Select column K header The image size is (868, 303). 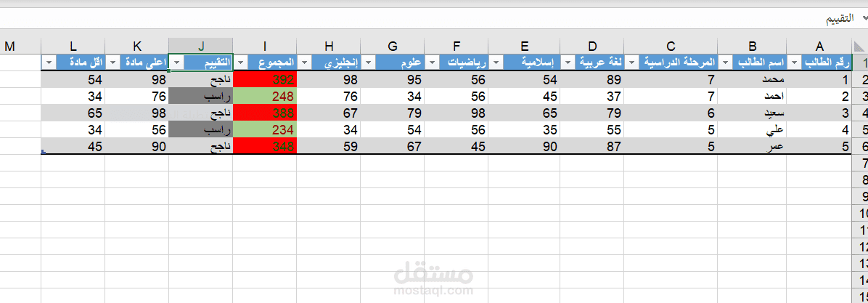136,47
